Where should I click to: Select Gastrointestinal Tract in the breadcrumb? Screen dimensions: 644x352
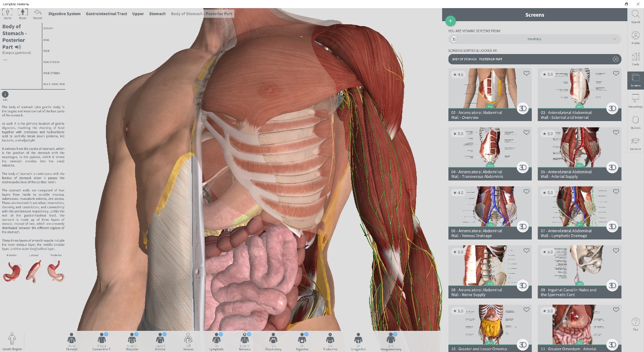pyautogui.click(x=106, y=14)
